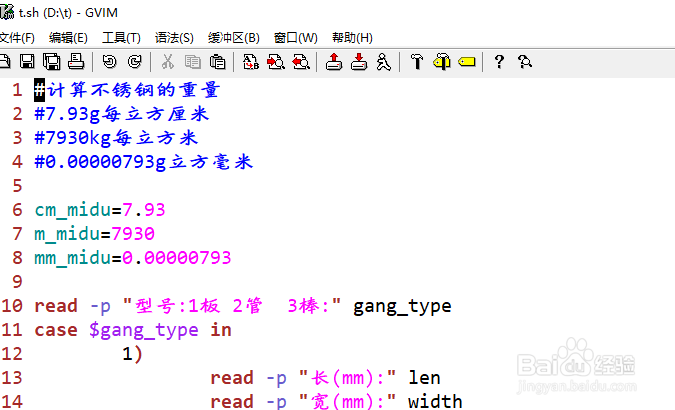Open the 语法(S) menu
The height and width of the screenshot is (410, 675).
(174, 38)
